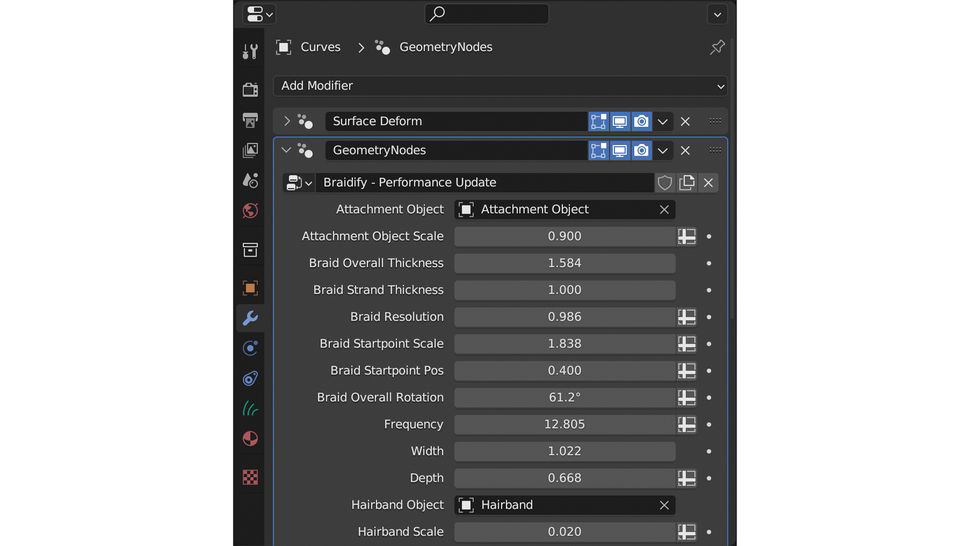Screen dimensions: 970x546
Task: Open the Render properties tab
Action: point(250,90)
